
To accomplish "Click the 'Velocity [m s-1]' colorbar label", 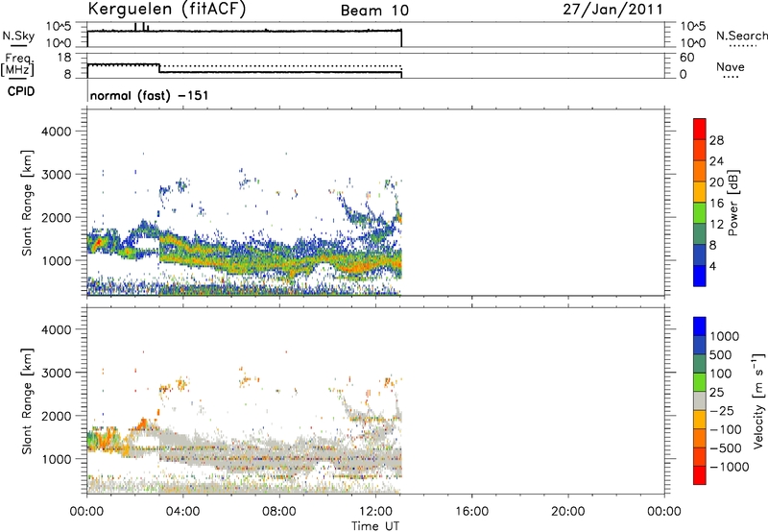I will 758,400.
